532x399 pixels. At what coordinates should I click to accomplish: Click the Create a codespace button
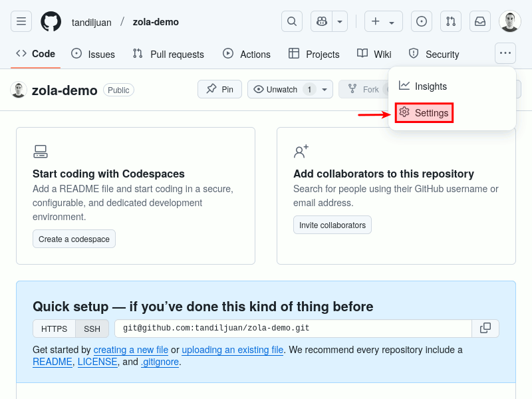tap(74, 239)
